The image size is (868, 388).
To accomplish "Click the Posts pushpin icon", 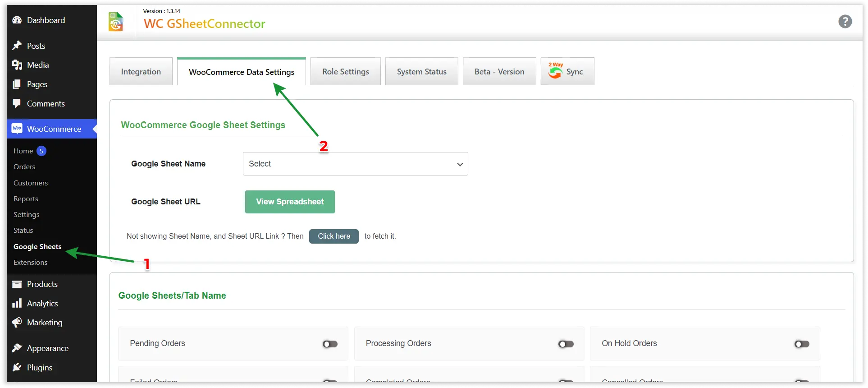I will coord(17,46).
